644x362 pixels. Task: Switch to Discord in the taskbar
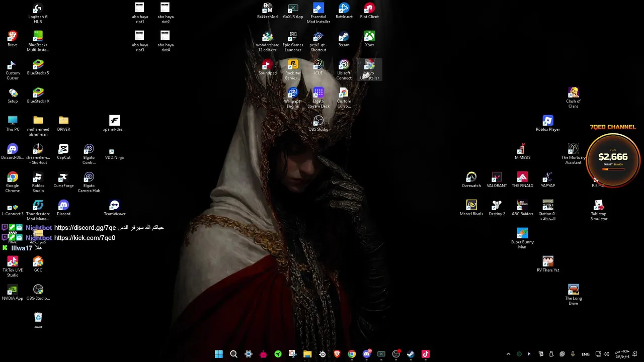pos(367,354)
